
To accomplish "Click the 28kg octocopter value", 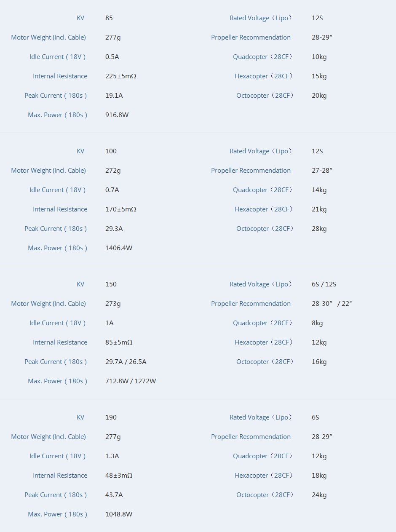I will (x=319, y=229).
